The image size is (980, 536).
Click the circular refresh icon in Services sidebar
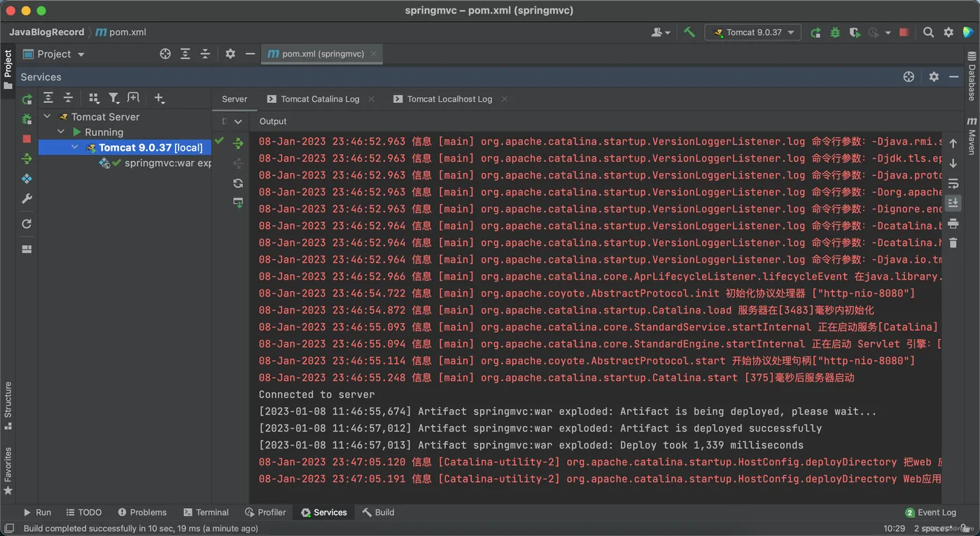click(x=27, y=224)
